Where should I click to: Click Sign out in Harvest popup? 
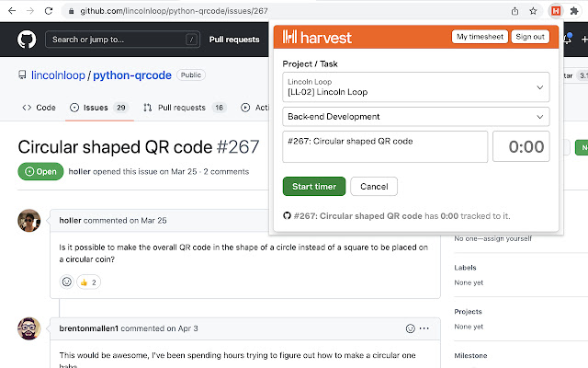pos(530,37)
